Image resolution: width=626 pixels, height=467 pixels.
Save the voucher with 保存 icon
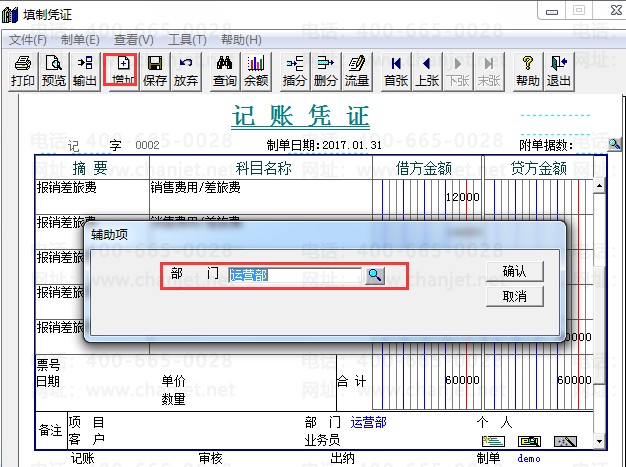[x=155, y=71]
